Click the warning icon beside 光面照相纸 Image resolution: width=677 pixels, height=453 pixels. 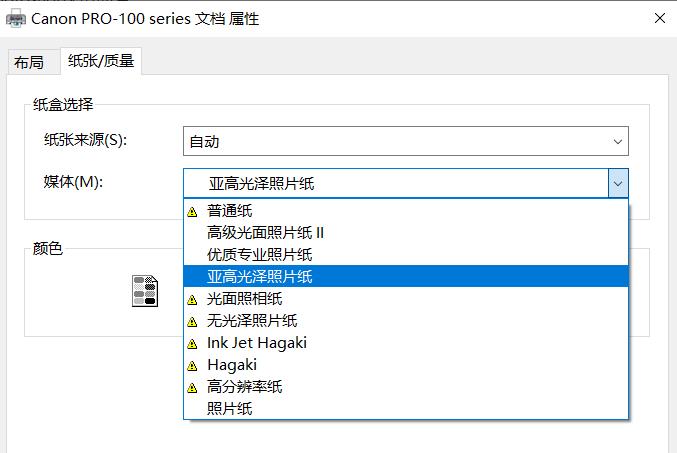(x=192, y=300)
